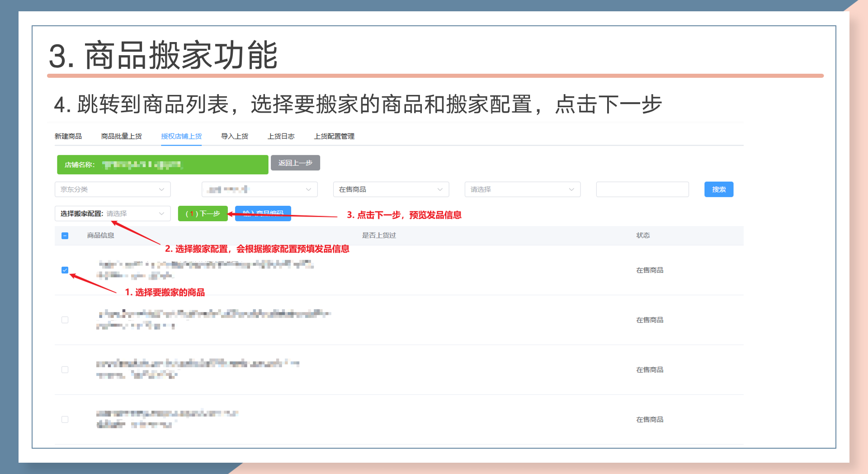868x474 pixels.
Task: Tick the third product row checkbox
Action: pyautogui.click(x=65, y=370)
